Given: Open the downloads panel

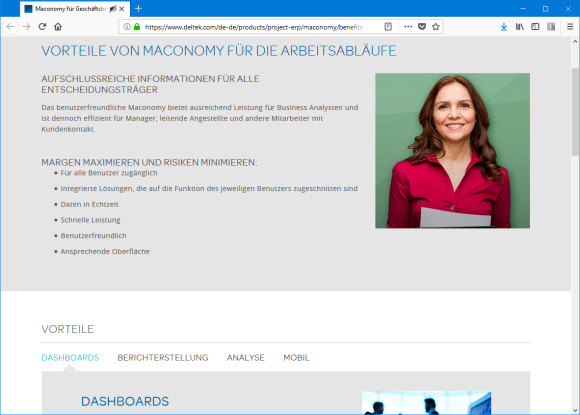Looking at the screenshot, I should click(x=503, y=27).
